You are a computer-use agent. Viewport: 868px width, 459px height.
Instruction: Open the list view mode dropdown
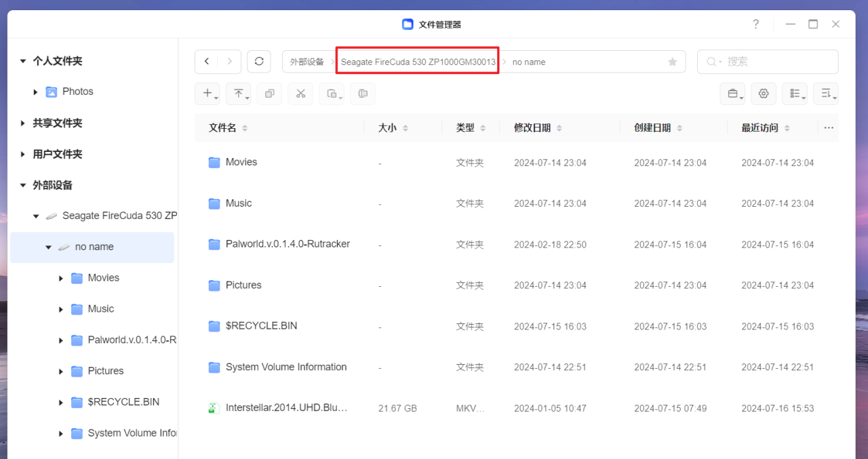pos(795,94)
